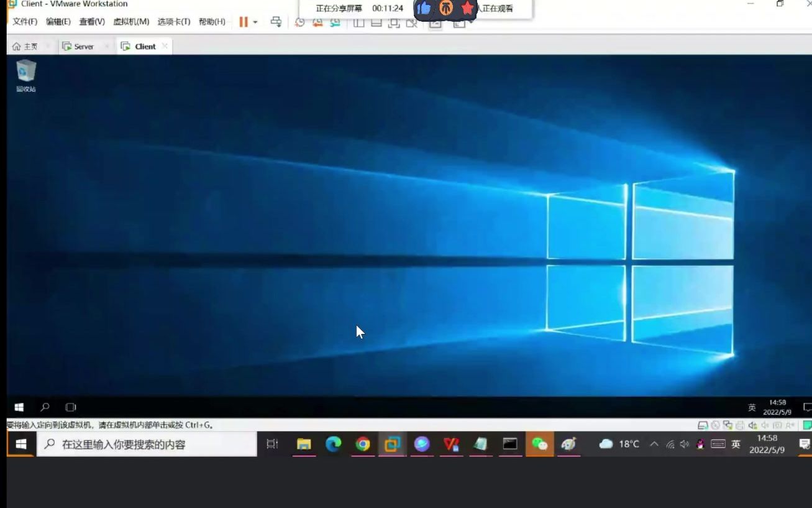Screen dimensions: 812x508
Task: Enter full screen mode in VMware toolbar
Action: click(394, 23)
